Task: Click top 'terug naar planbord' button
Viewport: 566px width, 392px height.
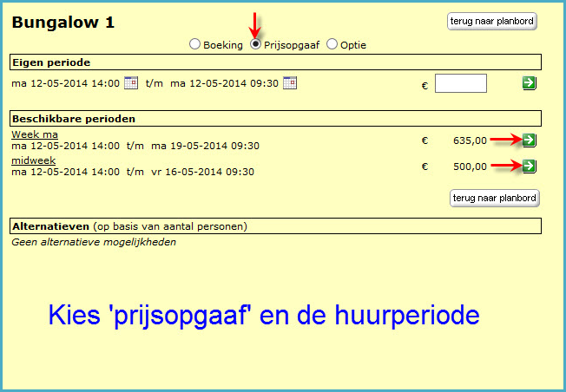Action: 492,22
